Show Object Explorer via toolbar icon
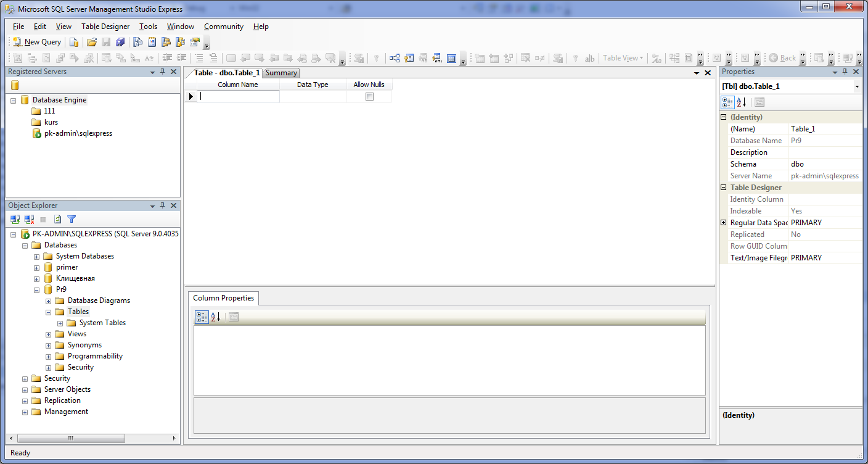The image size is (868, 464). click(x=166, y=42)
